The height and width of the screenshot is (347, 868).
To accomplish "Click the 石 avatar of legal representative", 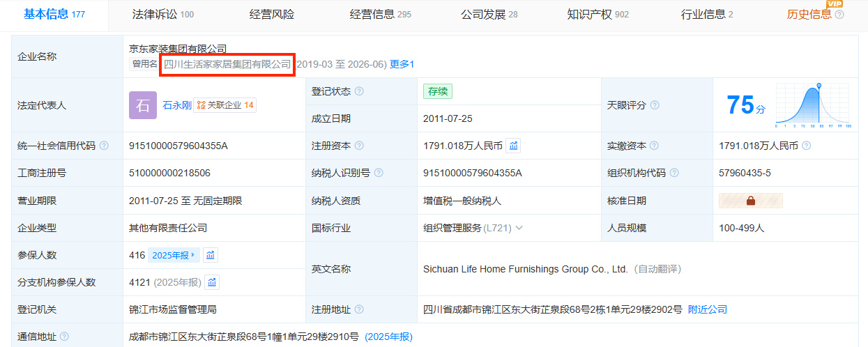I will coord(143,105).
